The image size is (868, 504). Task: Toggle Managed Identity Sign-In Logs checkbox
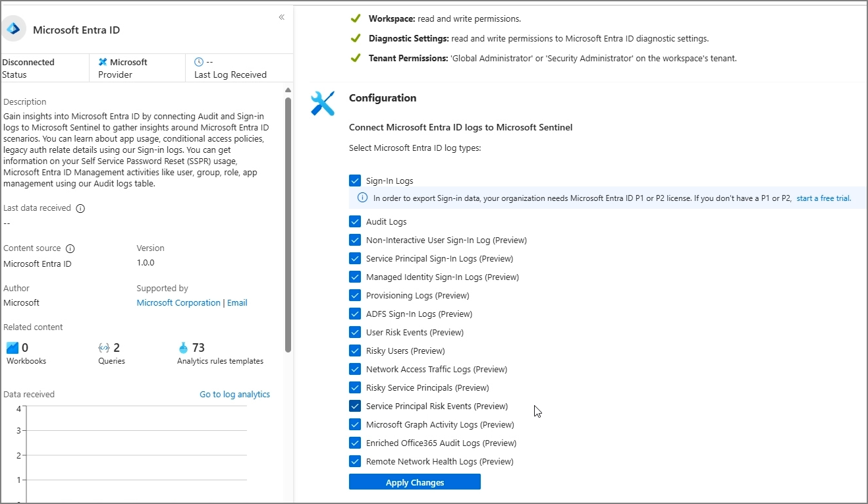click(x=355, y=277)
